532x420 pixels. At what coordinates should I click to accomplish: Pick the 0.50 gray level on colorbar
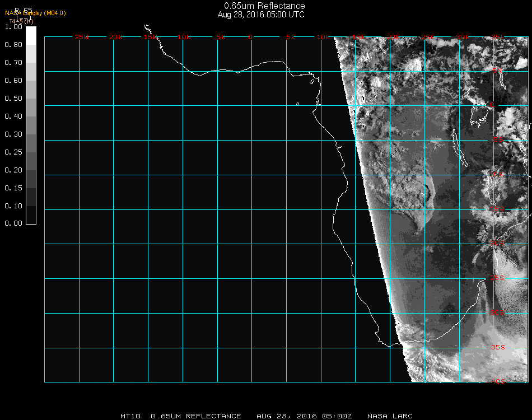pyautogui.click(x=31, y=99)
